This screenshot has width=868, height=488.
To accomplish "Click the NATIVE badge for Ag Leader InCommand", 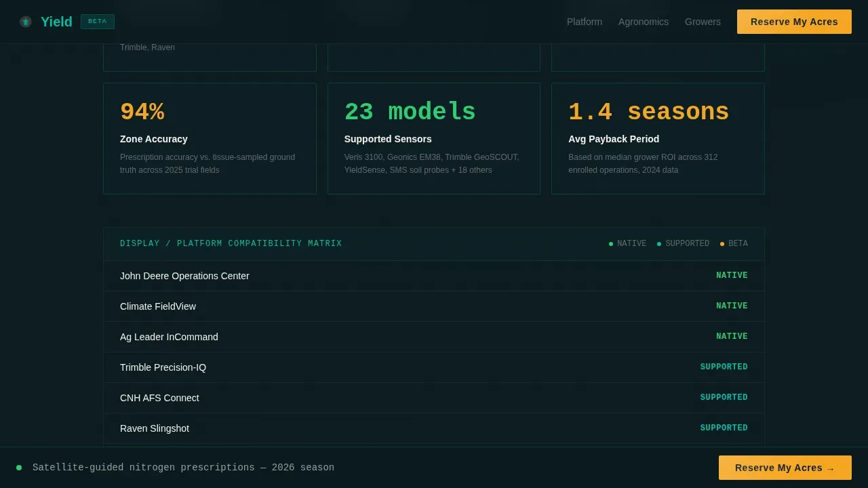I will [x=732, y=337].
